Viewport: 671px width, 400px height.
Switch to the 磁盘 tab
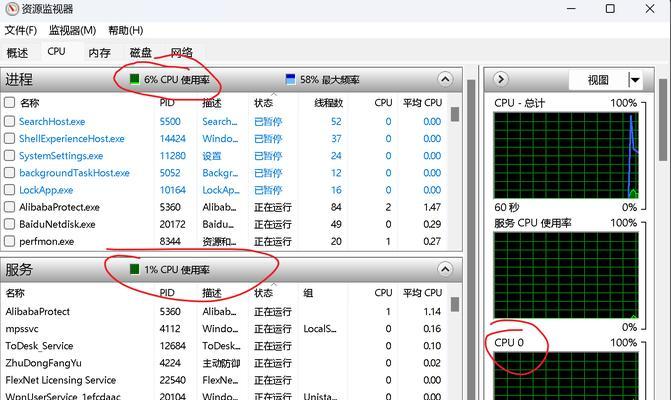click(141, 53)
